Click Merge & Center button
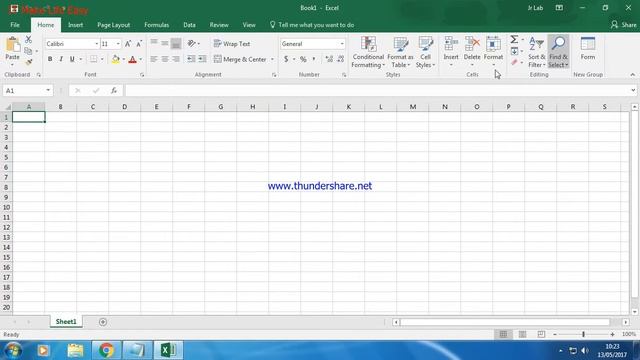 240,60
